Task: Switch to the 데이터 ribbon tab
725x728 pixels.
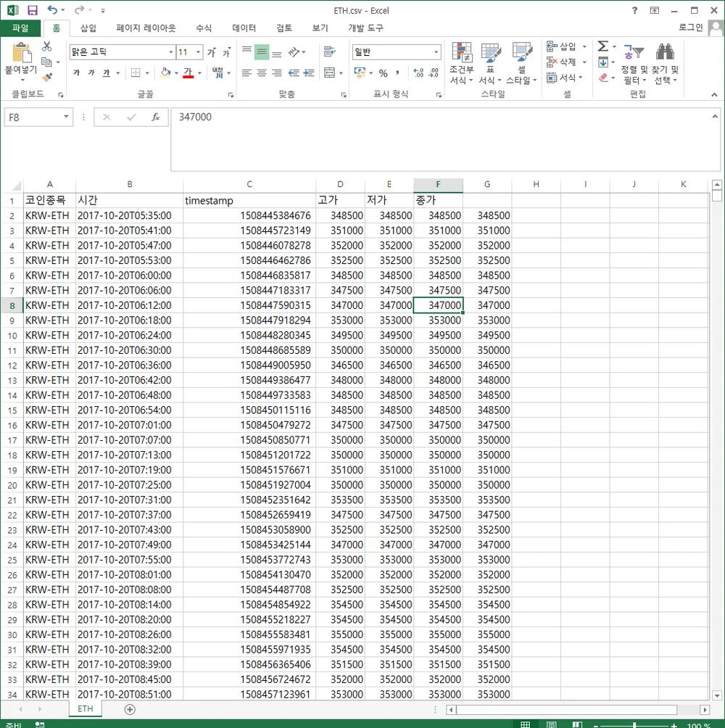Action: tap(244, 28)
